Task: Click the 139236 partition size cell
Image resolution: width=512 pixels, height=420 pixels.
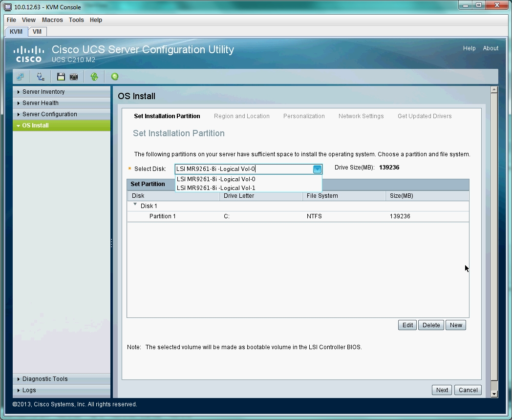Action: [400, 216]
